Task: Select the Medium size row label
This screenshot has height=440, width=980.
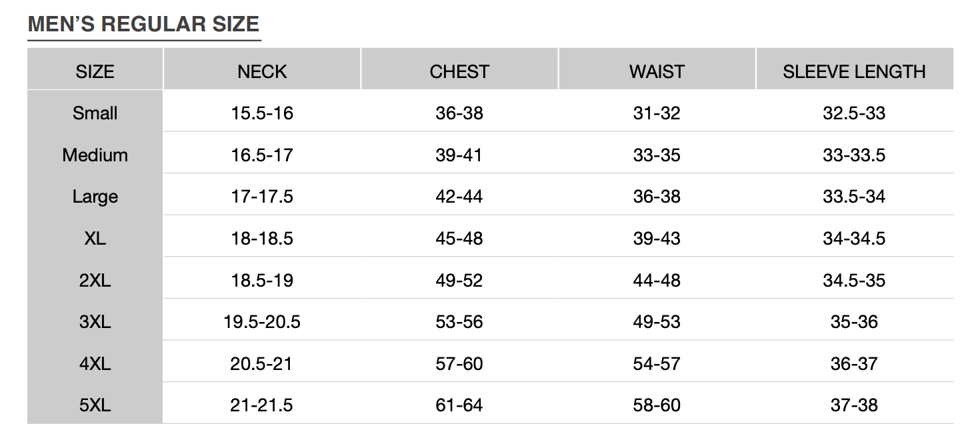Action: point(95,155)
